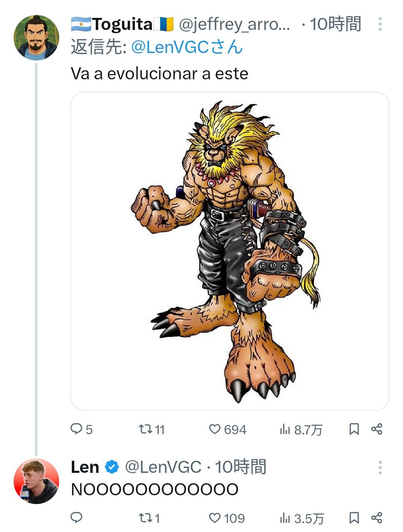Open @LenVGC mention link in reply header
Viewport: 403px width, 532px height.
pyautogui.click(x=187, y=47)
